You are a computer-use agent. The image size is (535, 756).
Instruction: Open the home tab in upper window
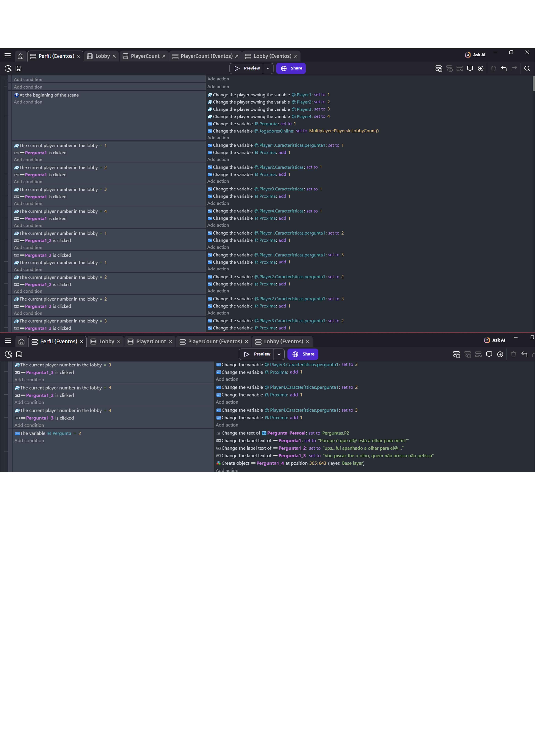20,56
